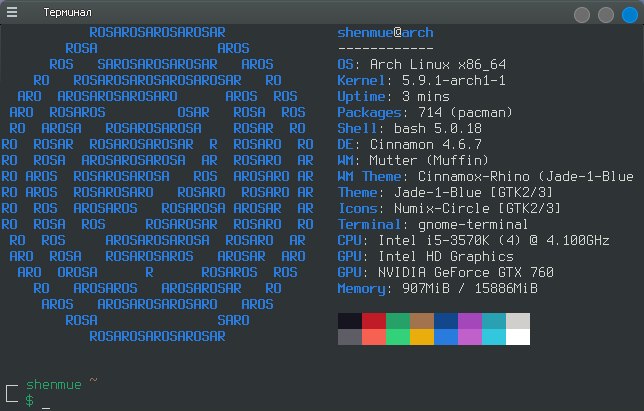Screen dimensions: 644x411
Task: Click Terminal value gnome-terminal
Action: click(x=473, y=225)
